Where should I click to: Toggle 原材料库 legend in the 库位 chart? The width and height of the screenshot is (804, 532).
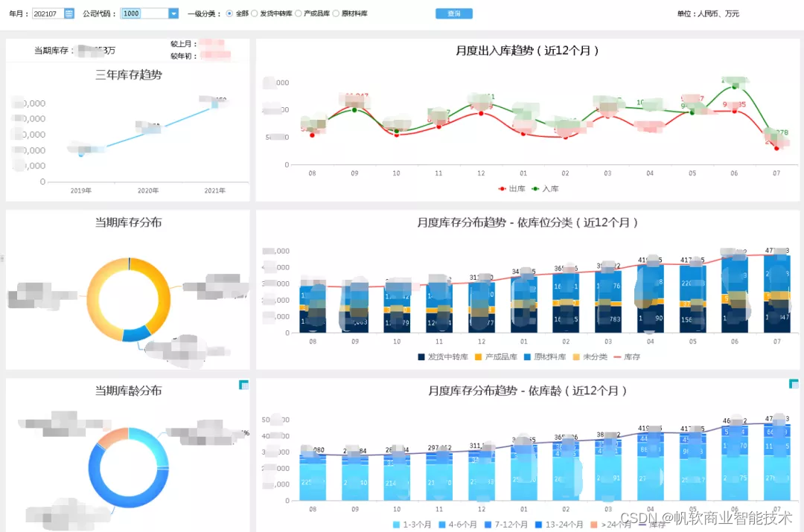pos(545,356)
